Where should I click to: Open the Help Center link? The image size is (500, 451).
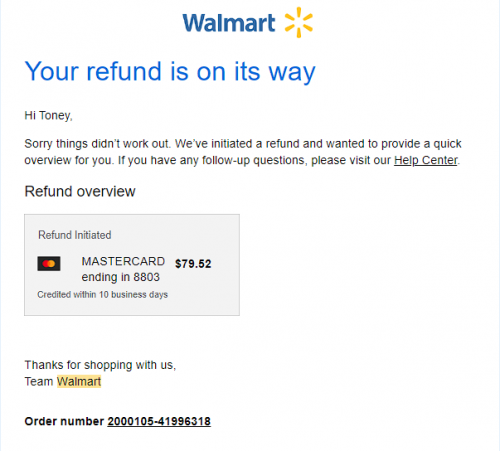[x=425, y=160]
